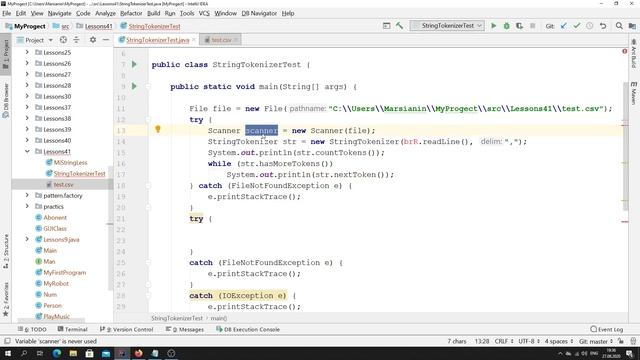640x360 pixels.
Task: Click 4 spaces indent setting
Action: [x=558, y=341]
